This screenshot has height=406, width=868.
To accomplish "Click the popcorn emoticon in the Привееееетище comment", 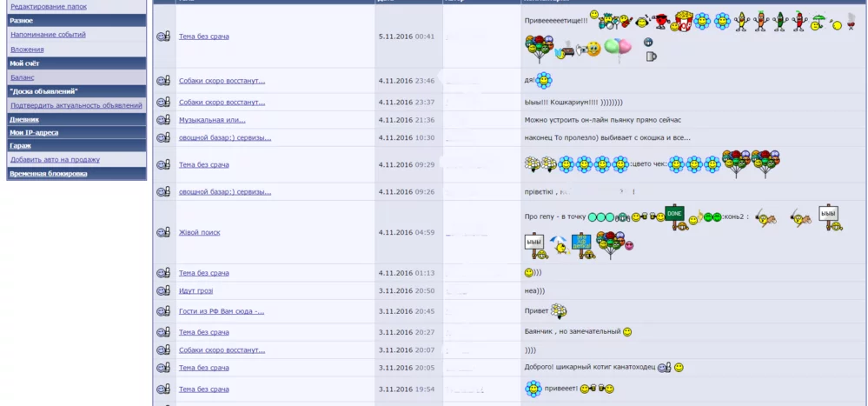I will [684, 21].
